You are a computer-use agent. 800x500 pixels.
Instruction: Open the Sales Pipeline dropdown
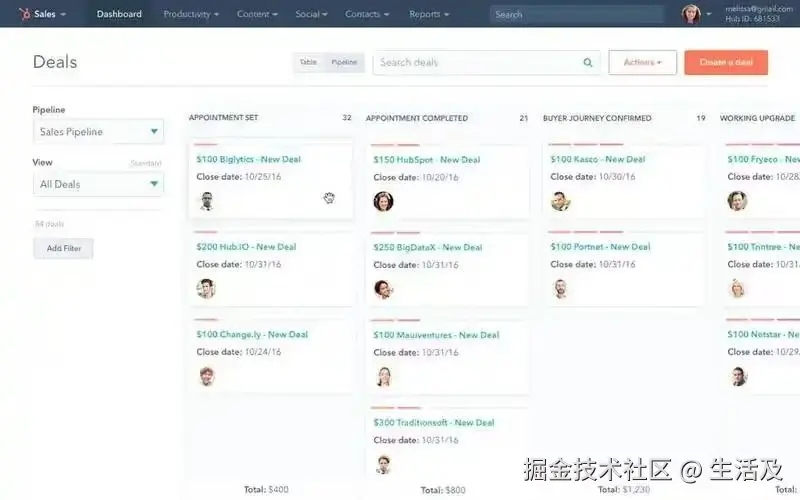click(x=98, y=132)
